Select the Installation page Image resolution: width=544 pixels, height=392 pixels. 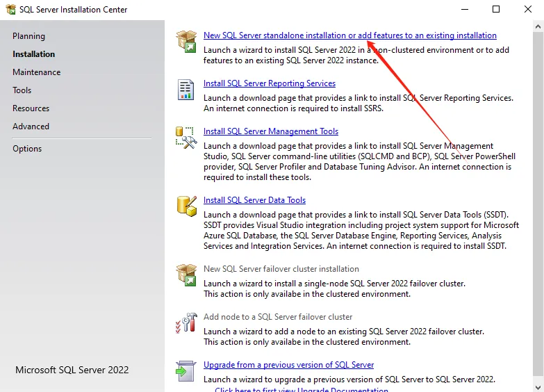coord(33,54)
